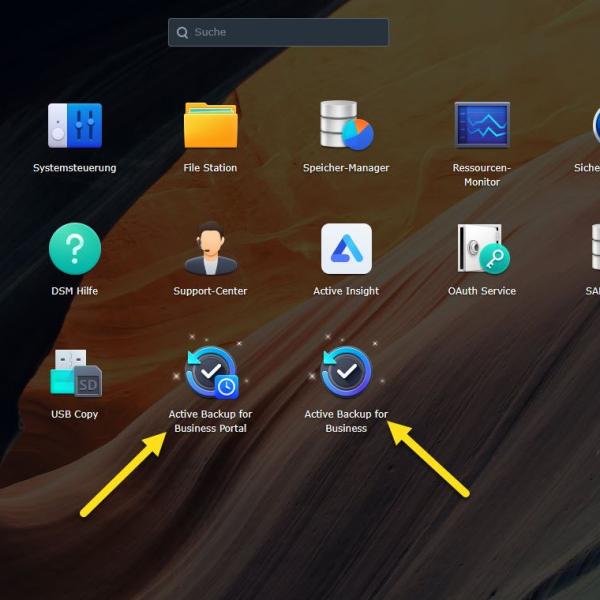Launch the Support-Center agent icon
The height and width of the screenshot is (600, 600).
210,249
